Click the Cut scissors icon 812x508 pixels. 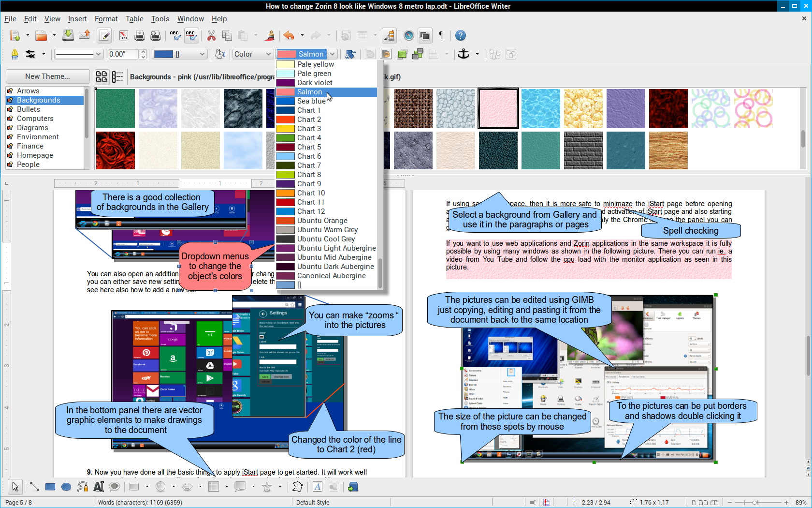(211, 35)
